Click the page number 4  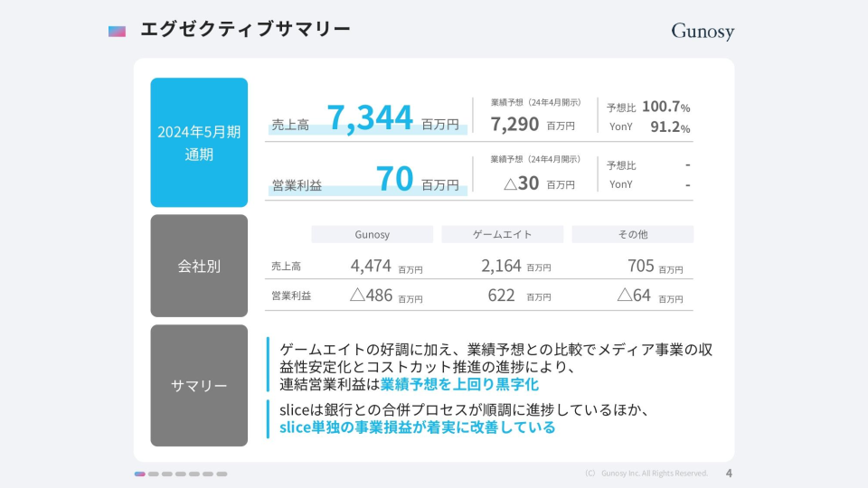(x=729, y=473)
